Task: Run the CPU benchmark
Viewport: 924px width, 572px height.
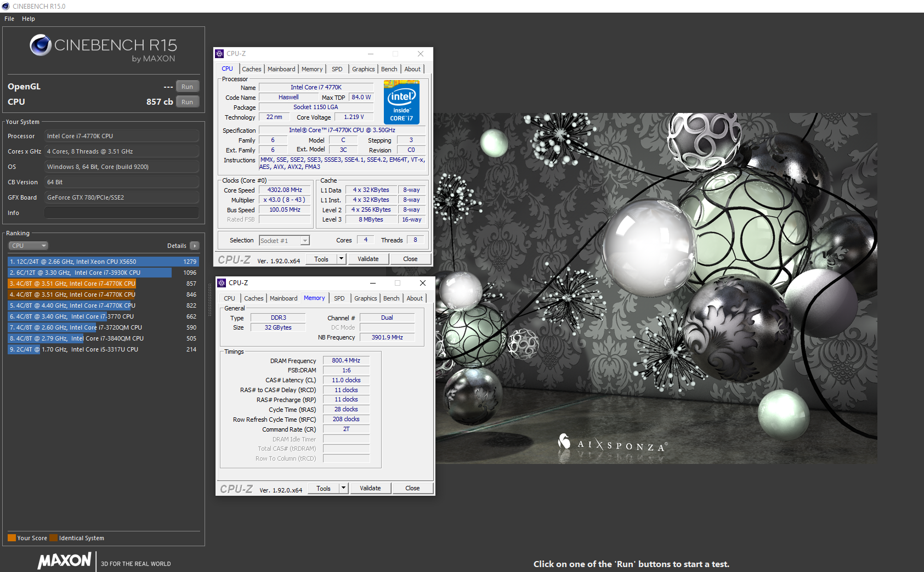Action: tap(188, 102)
